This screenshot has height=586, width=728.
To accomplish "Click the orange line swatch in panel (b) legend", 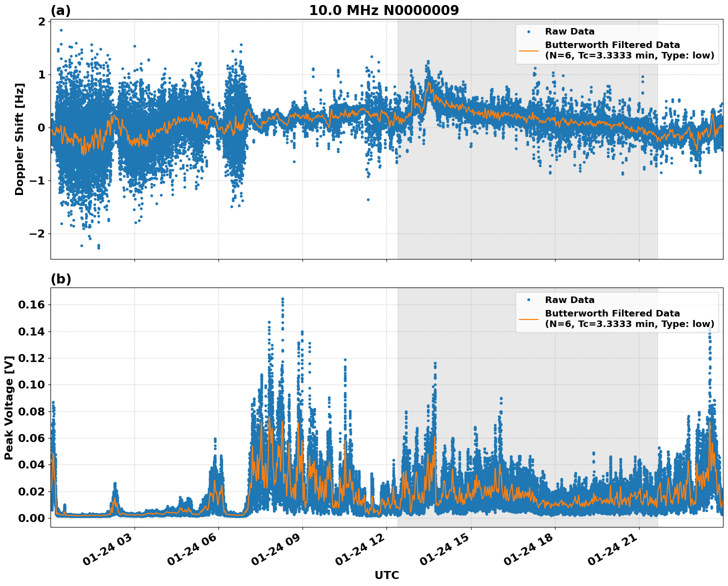I will click(528, 319).
